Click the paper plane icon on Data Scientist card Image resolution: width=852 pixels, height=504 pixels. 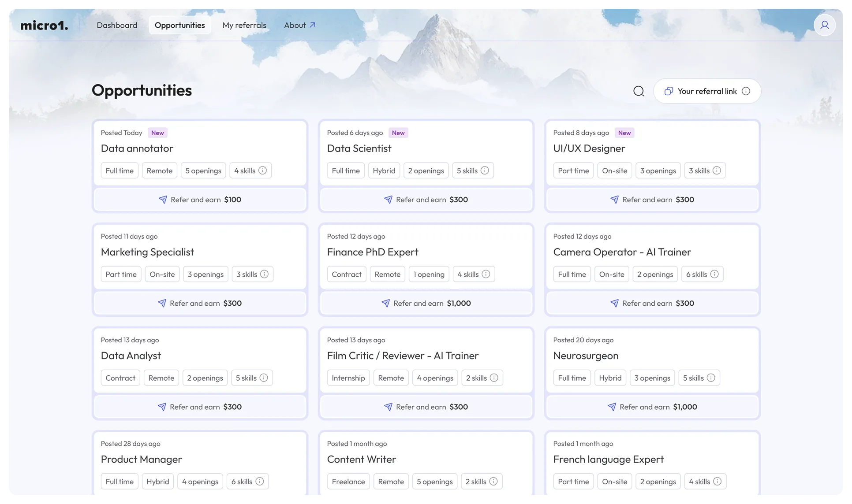pyautogui.click(x=388, y=200)
